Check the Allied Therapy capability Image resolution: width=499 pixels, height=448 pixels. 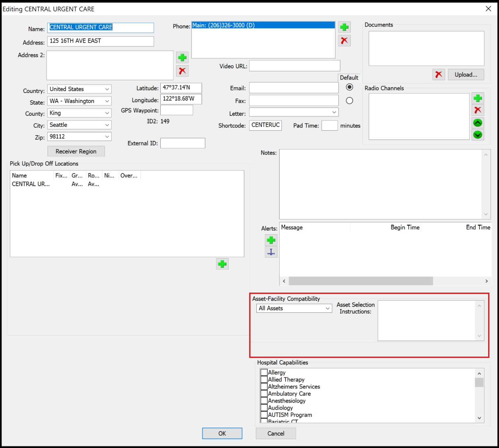click(264, 379)
